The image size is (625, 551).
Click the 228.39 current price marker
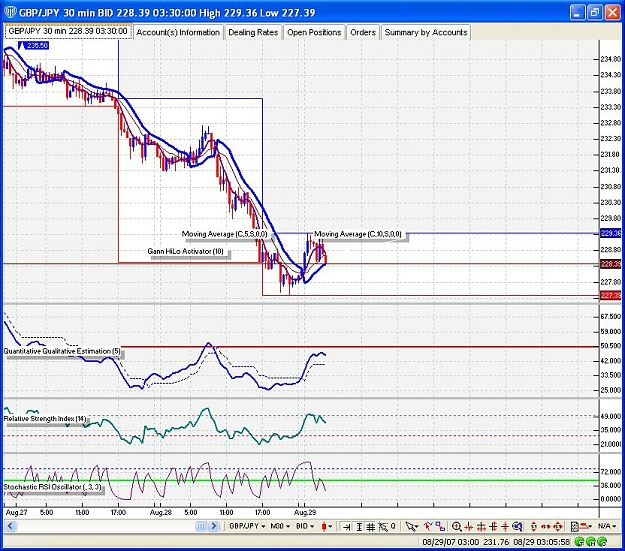pyautogui.click(x=610, y=264)
